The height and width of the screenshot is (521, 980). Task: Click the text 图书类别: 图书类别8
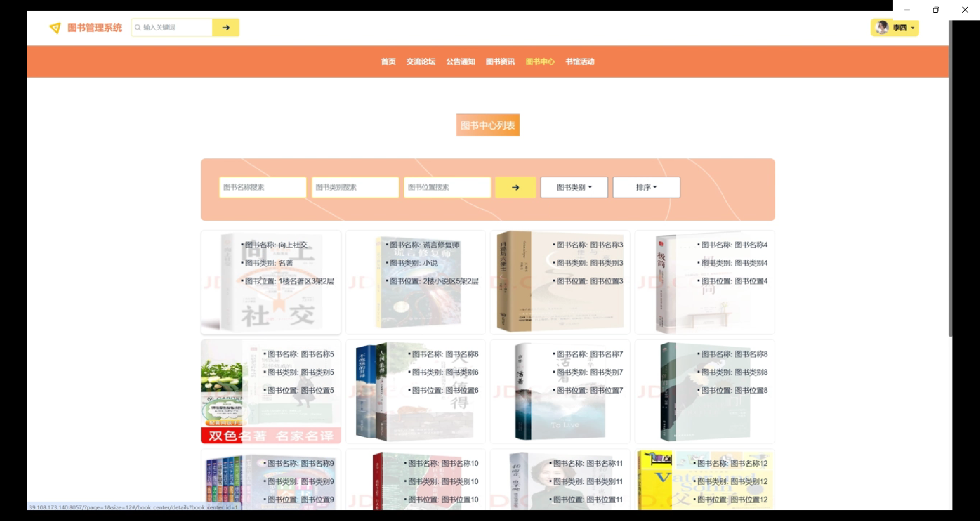734,372
